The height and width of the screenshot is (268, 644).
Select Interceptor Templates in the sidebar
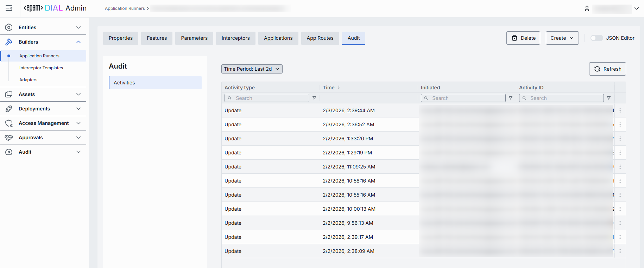(x=41, y=68)
